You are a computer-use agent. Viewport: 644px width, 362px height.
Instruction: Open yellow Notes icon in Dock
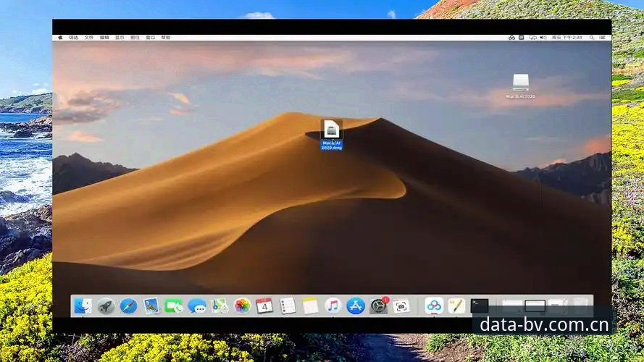311,306
